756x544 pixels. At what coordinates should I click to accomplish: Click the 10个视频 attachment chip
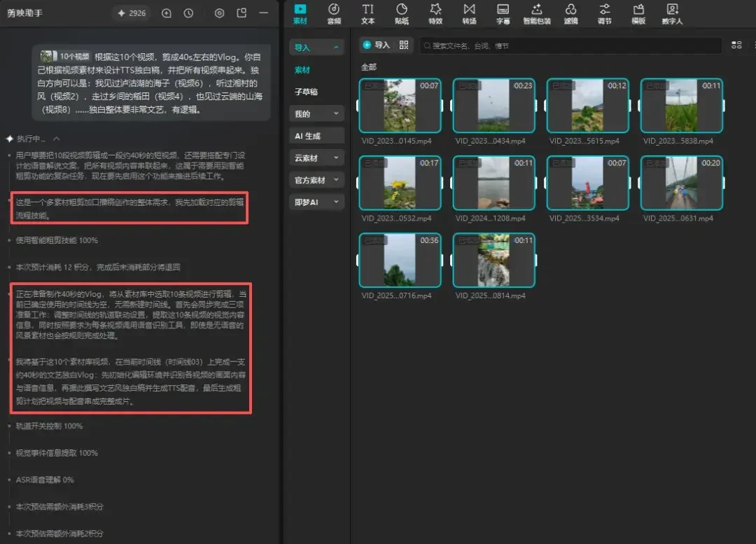coord(65,57)
